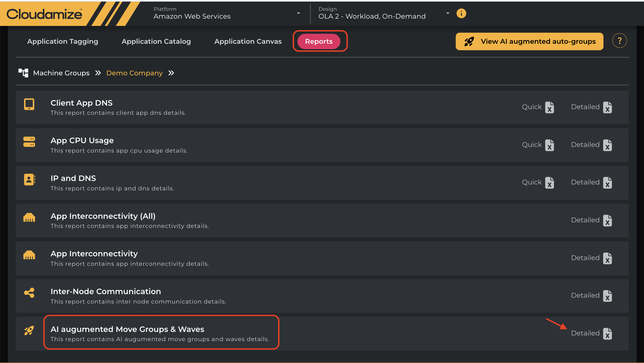This screenshot has width=644, height=363.
Task: Click the design info icon
Action: pos(461,13)
